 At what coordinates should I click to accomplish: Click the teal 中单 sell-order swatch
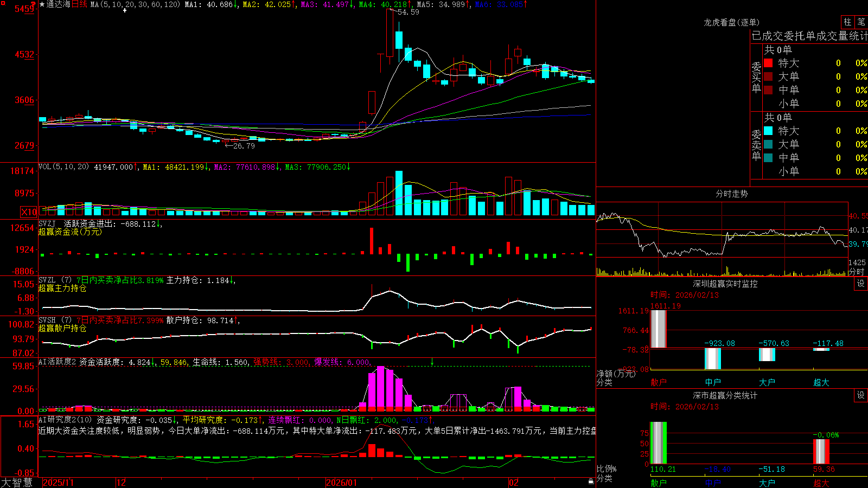[768, 158]
